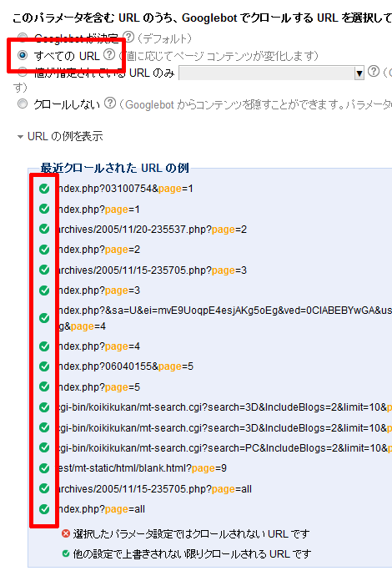392x581 pixels.
Task: Click URL text index.php?03100754&page=1
Action: [126, 189]
